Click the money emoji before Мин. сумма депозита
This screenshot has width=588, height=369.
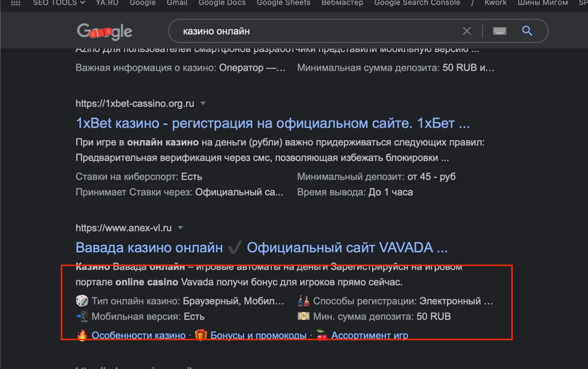click(x=303, y=317)
